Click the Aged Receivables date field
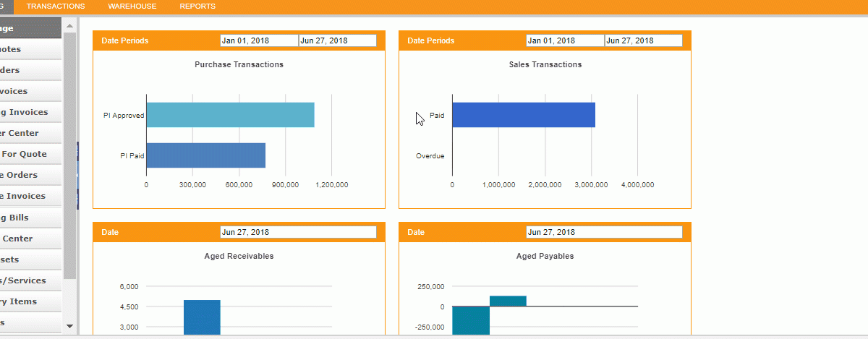This screenshot has width=868, height=339. [x=299, y=232]
